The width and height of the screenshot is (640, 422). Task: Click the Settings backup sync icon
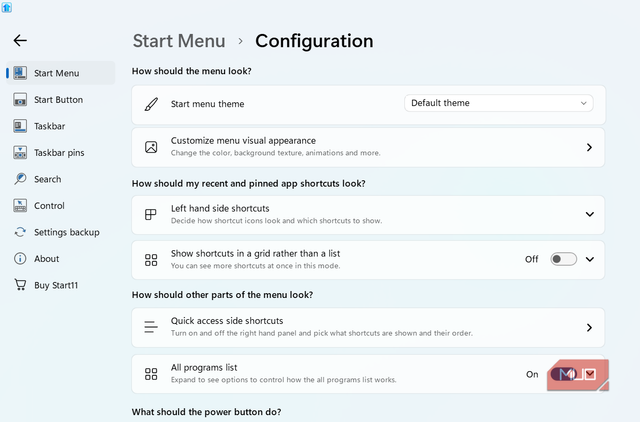[x=20, y=232]
